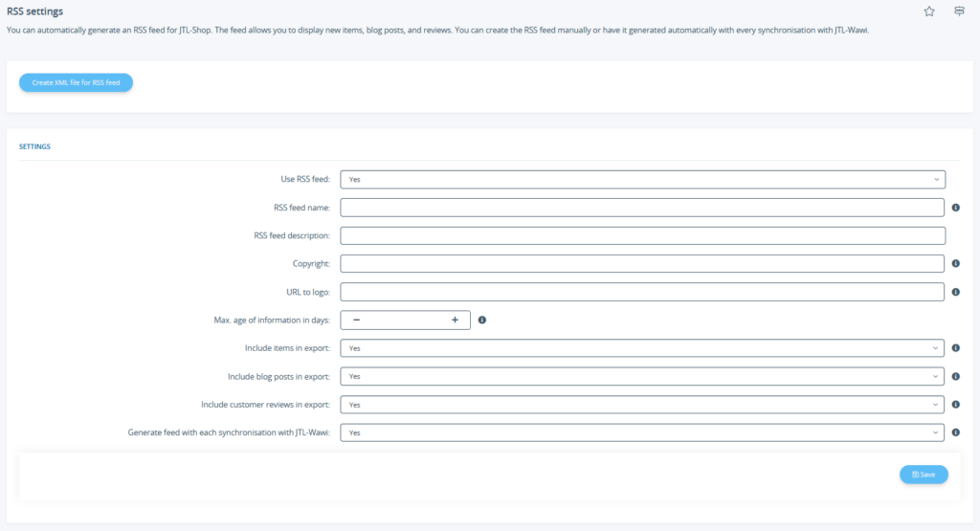Open the Use RSS feed dropdown
Image resolution: width=980 pixels, height=531 pixels.
click(x=642, y=179)
